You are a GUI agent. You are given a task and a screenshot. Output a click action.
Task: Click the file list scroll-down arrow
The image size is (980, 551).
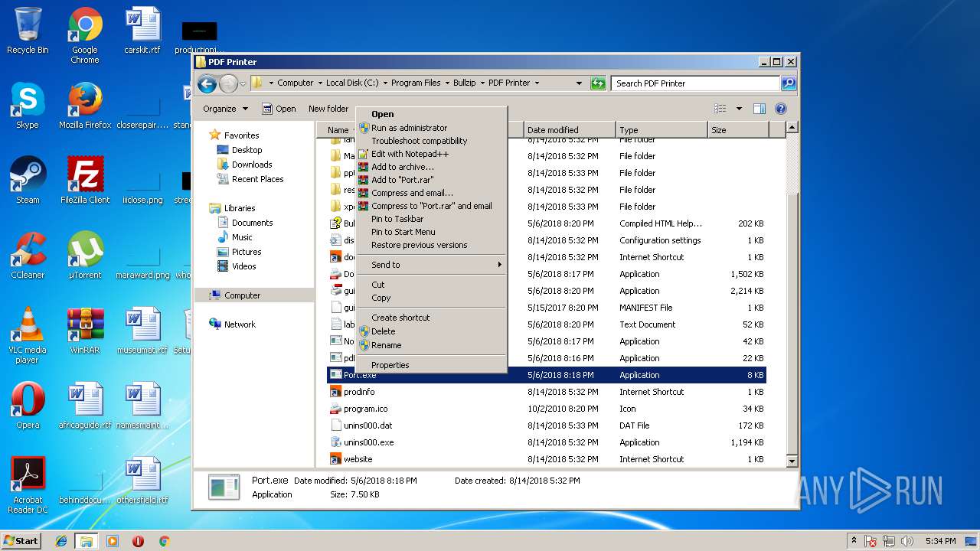[792, 461]
